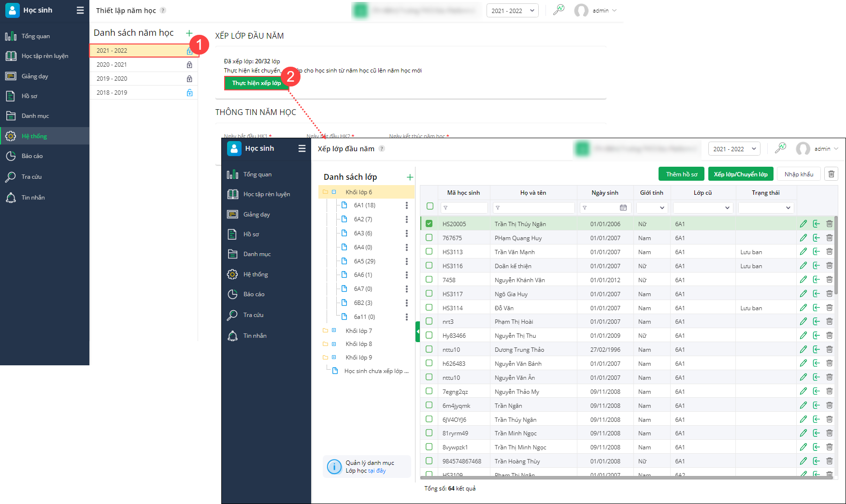Click the unlock icon for 2018 - 2019

[189, 93]
